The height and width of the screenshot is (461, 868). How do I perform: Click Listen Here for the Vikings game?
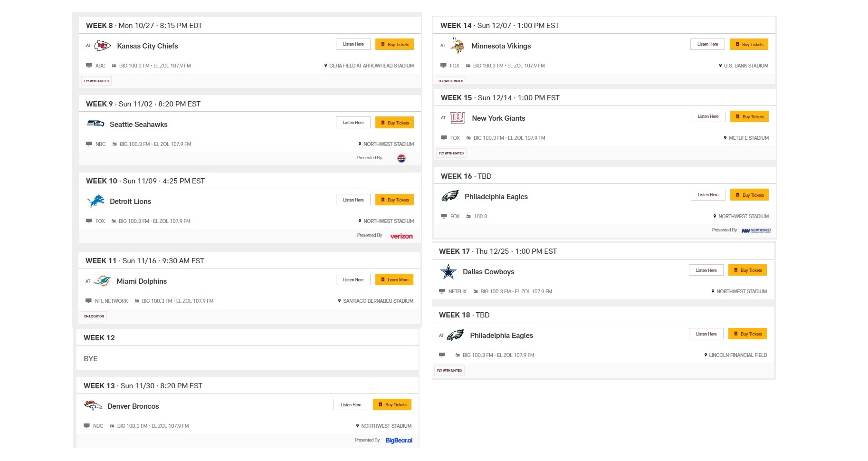click(x=707, y=44)
